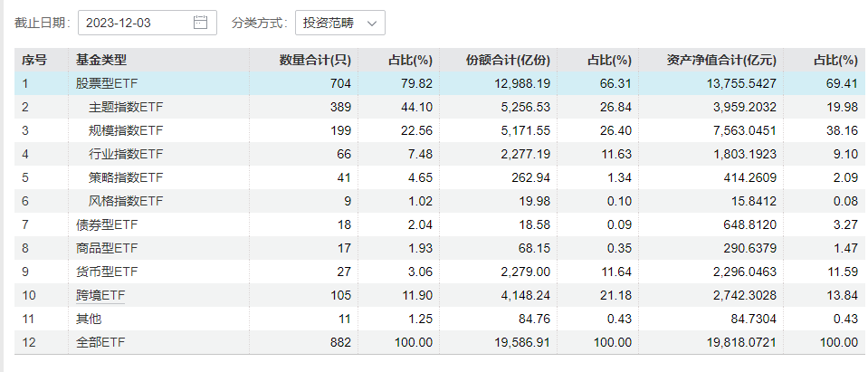
Task: Click the 全部ETF total row
Action: click(x=100, y=342)
